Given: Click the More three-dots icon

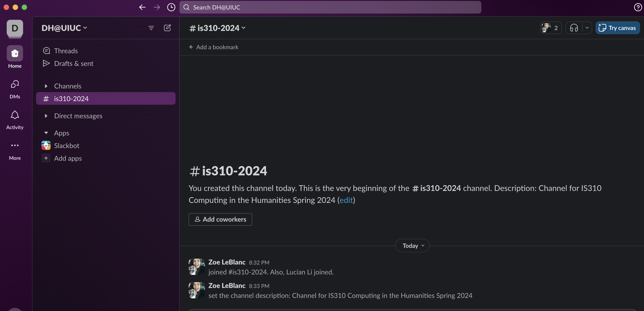Looking at the screenshot, I should pyautogui.click(x=15, y=145).
